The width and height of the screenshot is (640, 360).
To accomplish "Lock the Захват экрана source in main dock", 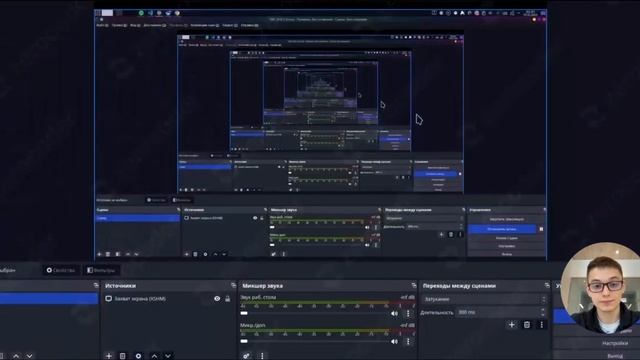I will (x=228, y=299).
